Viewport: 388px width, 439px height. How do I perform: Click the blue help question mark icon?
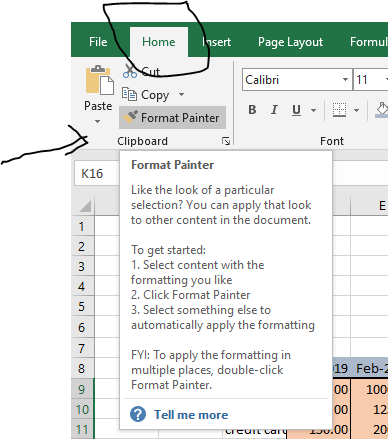click(x=138, y=414)
